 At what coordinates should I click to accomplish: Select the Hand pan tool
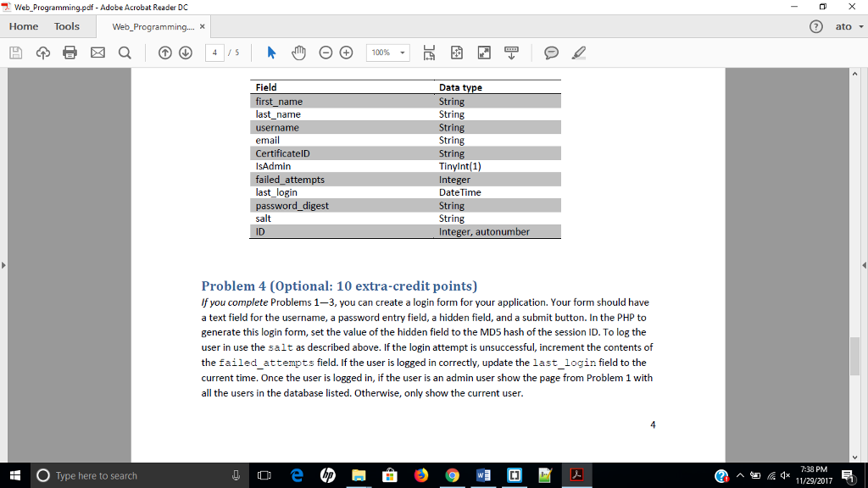click(x=298, y=53)
